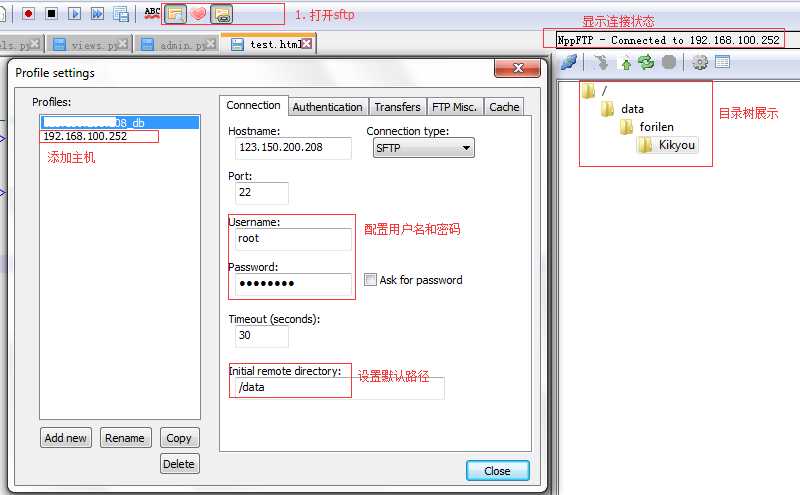Enable the Ask for password checkbox
Image resolution: width=800 pixels, height=495 pixels.
370,280
